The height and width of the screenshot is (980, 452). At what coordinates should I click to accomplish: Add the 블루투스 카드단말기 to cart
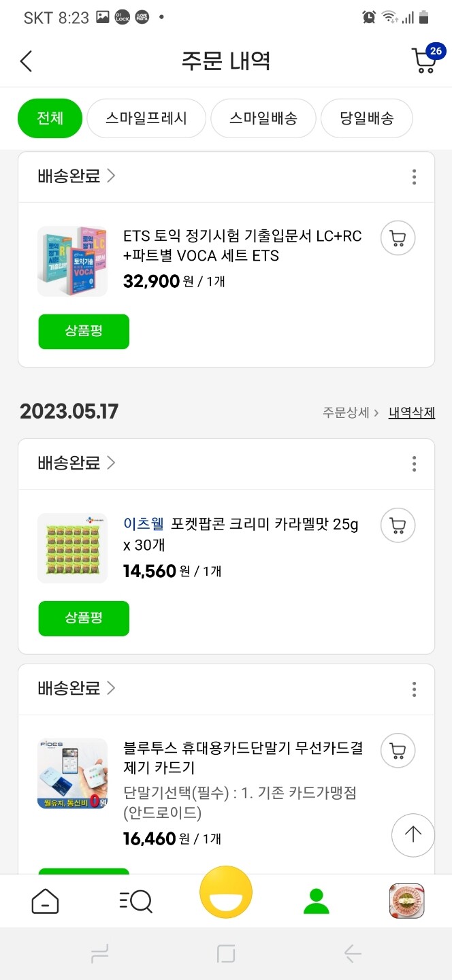(x=398, y=751)
